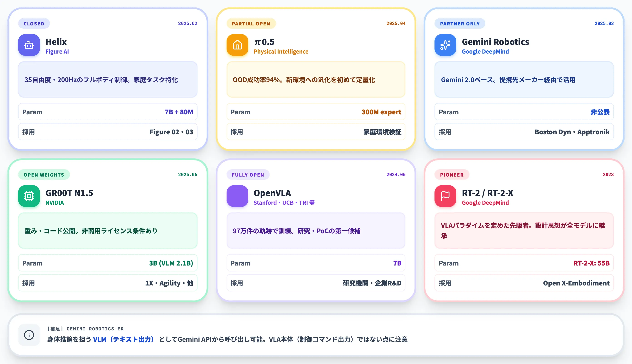Viewport: 632px width, 364px height.
Task: Click the 2025.02 date on Helix card
Action: (188, 24)
